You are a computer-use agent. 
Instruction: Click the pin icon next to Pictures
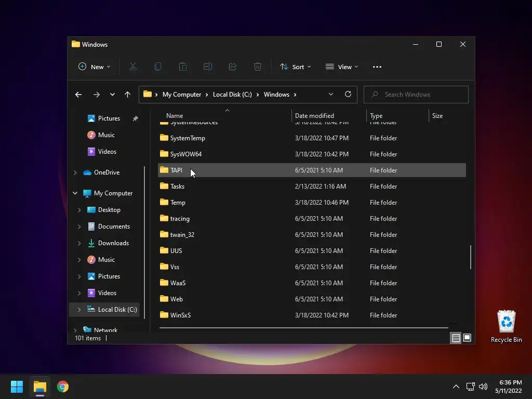pyautogui.click(x=136, y=118)
